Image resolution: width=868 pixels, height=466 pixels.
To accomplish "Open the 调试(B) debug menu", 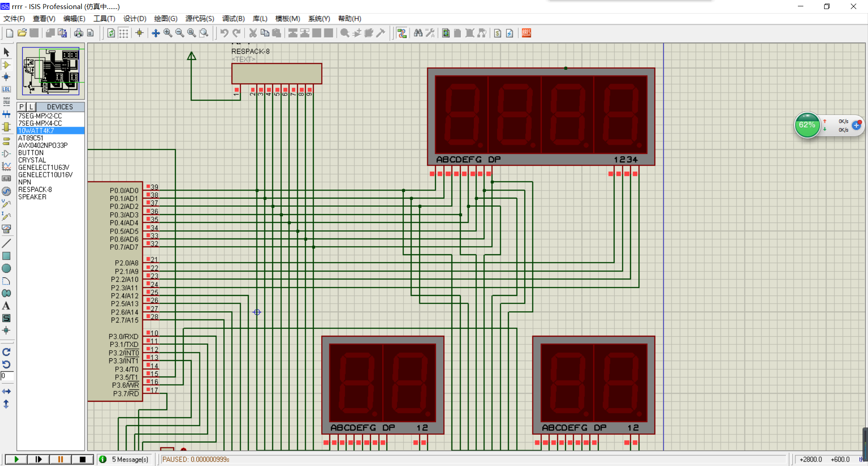I will [233, 19].
